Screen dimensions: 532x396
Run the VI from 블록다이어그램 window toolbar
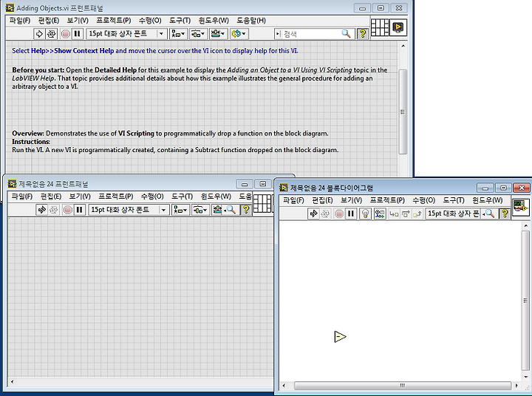(313, 214)
